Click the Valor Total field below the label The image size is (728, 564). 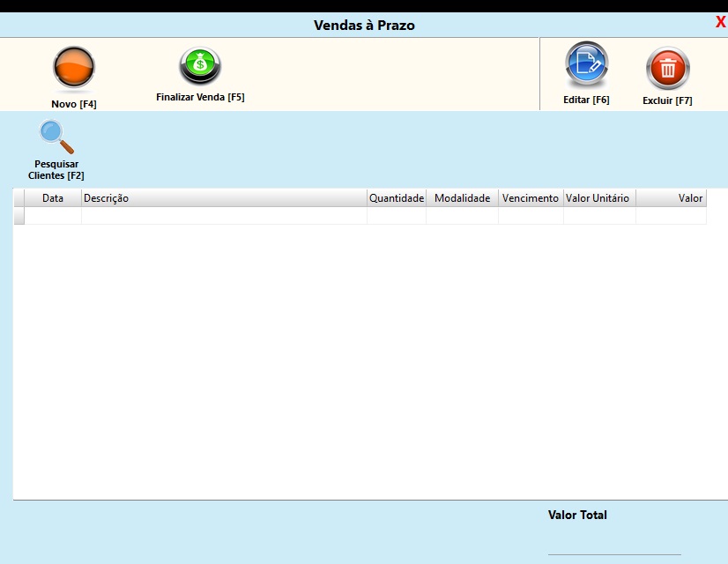click(x=614, y=543)
